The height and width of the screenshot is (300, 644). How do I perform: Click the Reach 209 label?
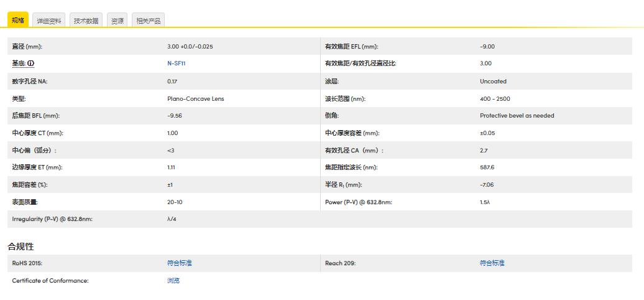[340, 263]
